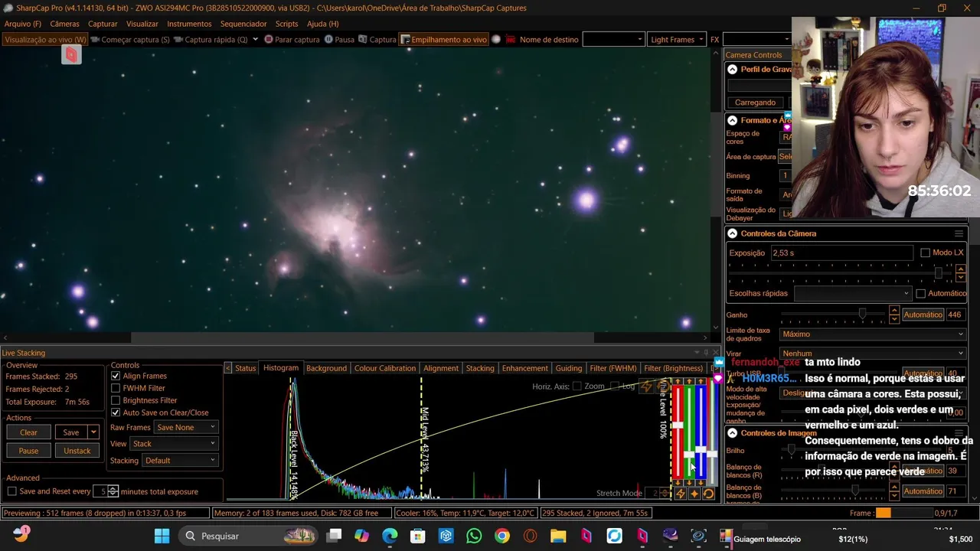
Task: Open Microsoft Edge from the taskbar
Action: [x=390, y=536]
